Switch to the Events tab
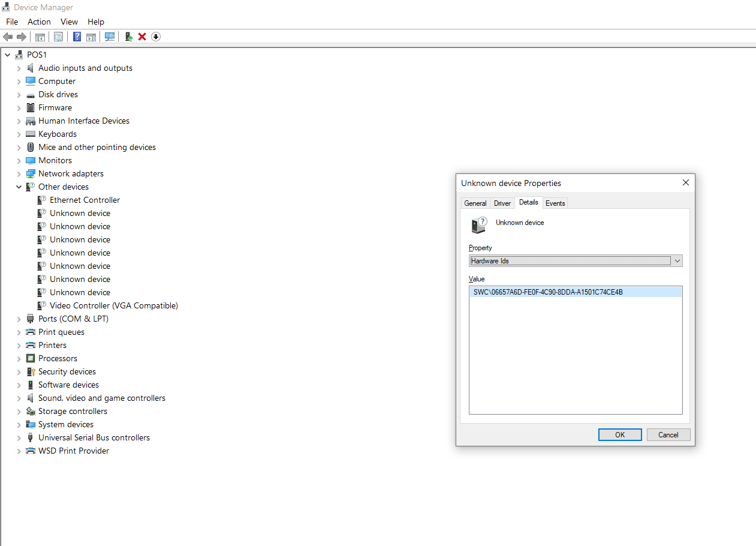Screen dimensions: 756x546 (555, 203)
